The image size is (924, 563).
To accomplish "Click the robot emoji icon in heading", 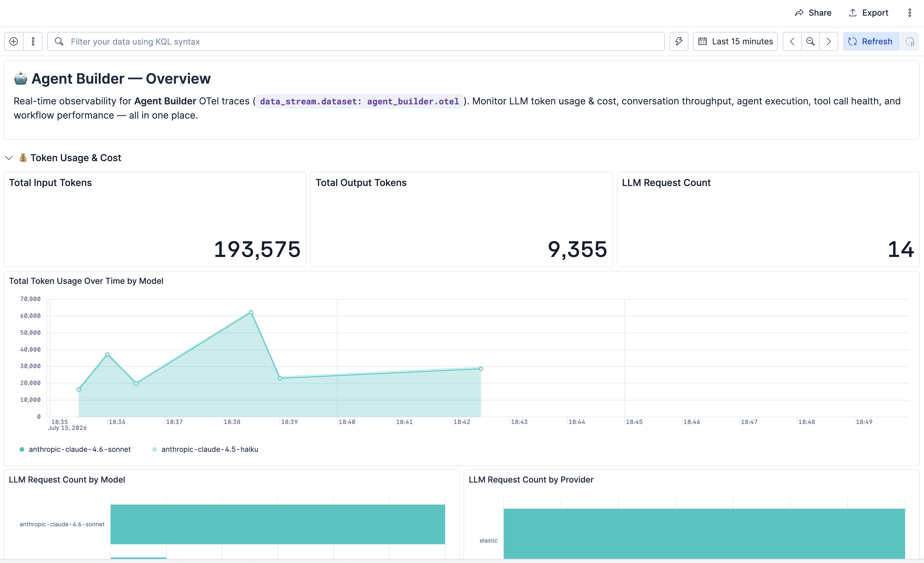I will tap(21, 78).
